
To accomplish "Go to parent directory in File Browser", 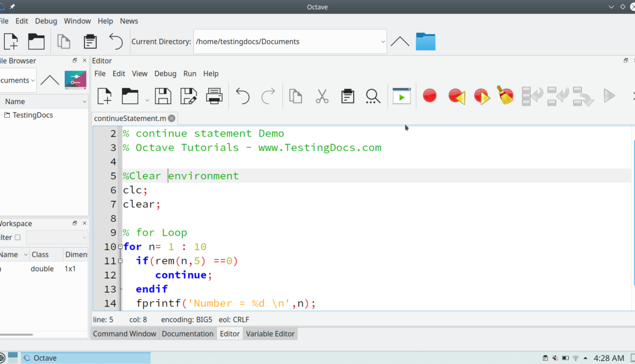I will pos(49,80).
